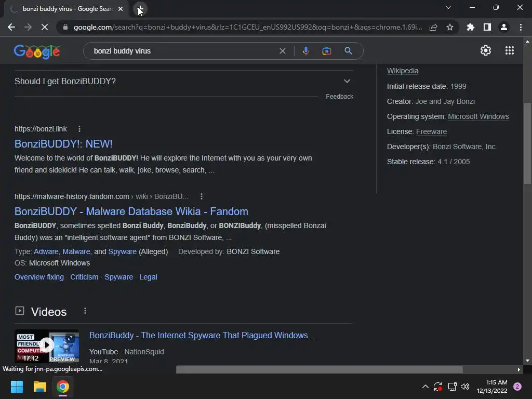Click the scroll-down arrow button
The height and width of the screenshot is (399, 532).
527,361
